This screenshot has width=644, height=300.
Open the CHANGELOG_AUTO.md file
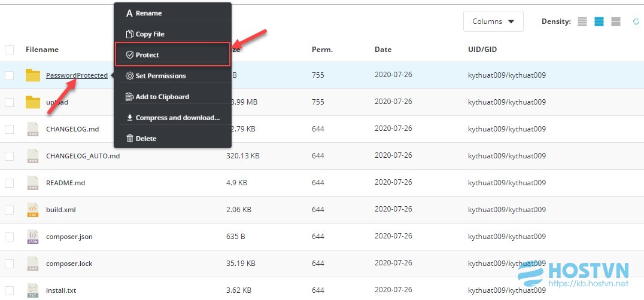83,156
